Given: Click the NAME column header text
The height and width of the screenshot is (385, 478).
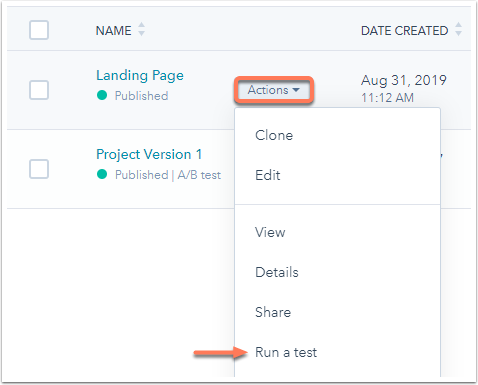Looking at the screenshot, I should coord(114,31).
